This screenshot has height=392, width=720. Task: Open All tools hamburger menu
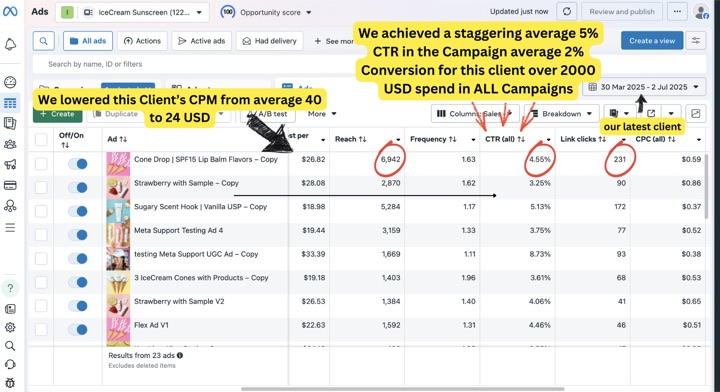(x=10, y=228)
